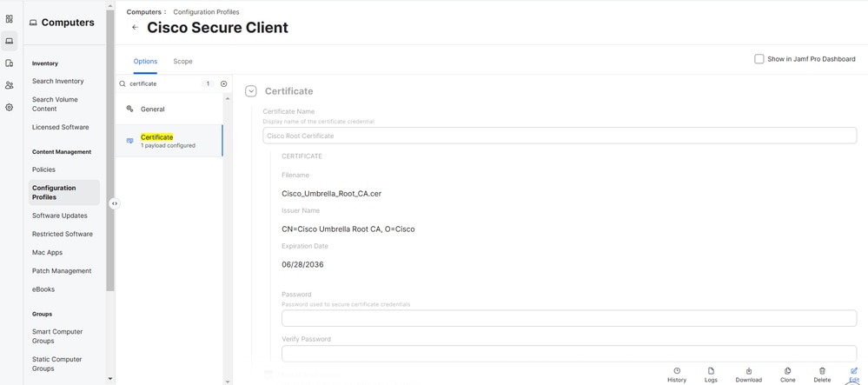The image size is (868, 385).
Task: Clone the configuration profile
Action: point(787,375)
